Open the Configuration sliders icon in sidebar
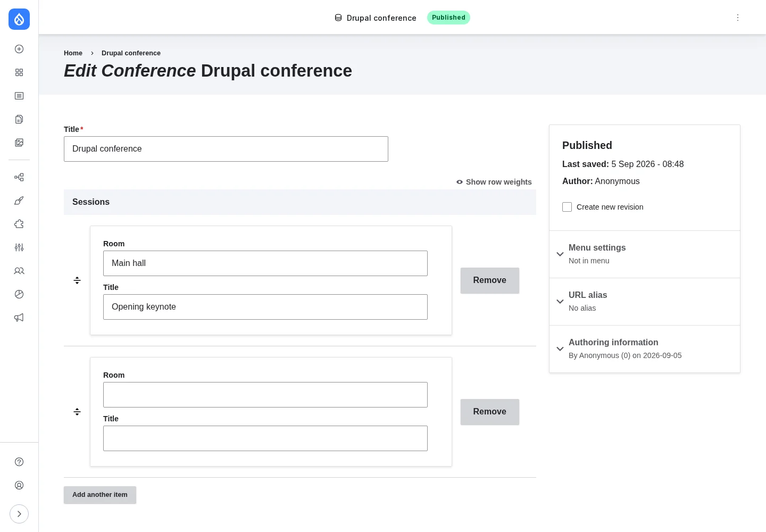This screenshot has height=532, width=766. coord(19,247)
